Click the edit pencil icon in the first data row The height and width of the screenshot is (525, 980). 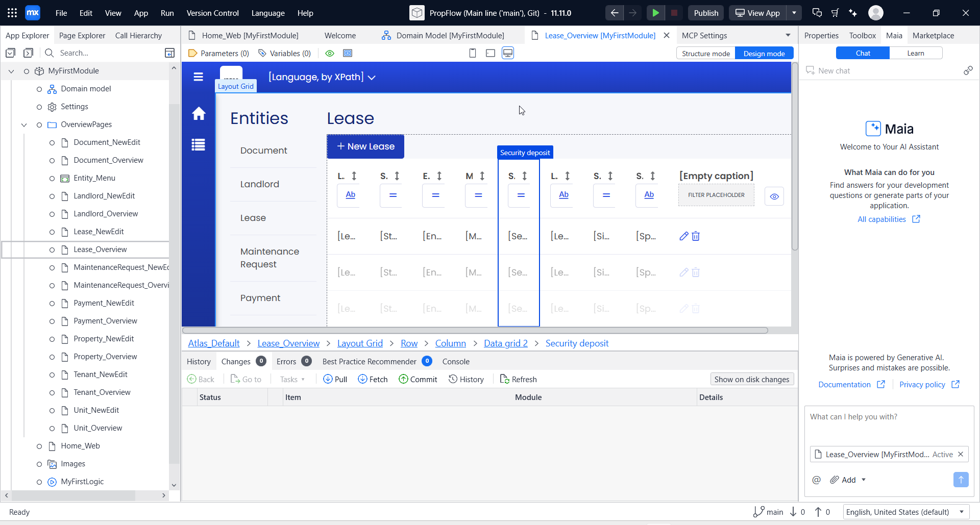684,236
